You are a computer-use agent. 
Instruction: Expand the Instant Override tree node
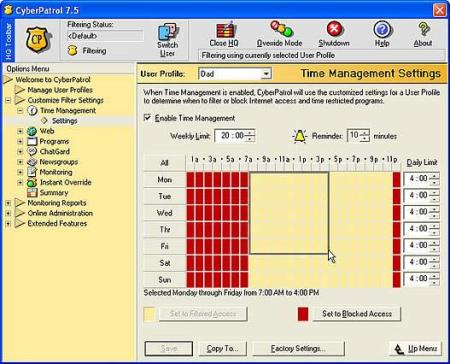click(20, 183)
